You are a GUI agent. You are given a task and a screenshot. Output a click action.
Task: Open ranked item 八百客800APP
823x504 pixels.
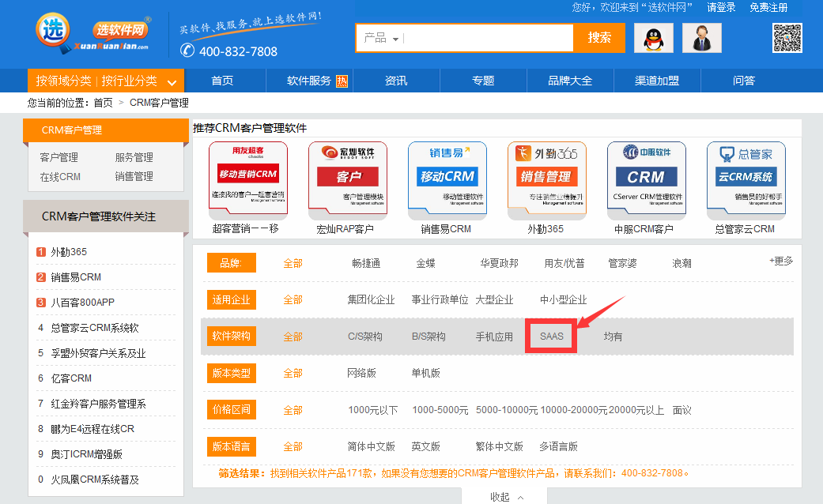[82, 303]
